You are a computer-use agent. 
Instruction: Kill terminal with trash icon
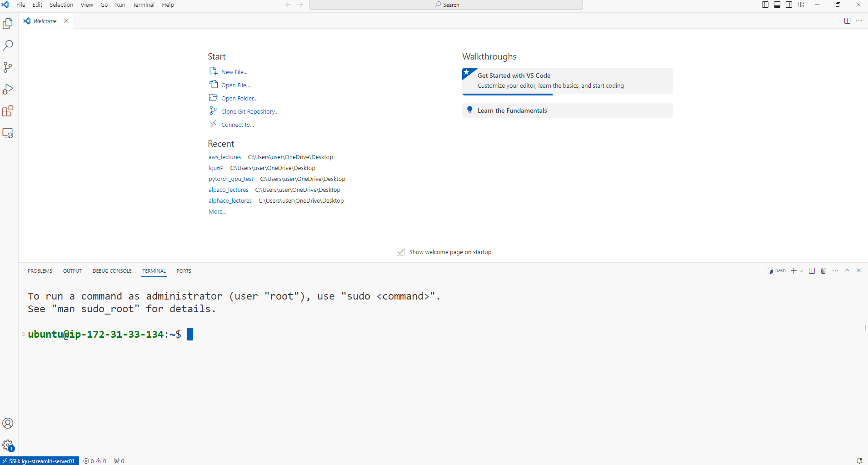tap(823, 271)
